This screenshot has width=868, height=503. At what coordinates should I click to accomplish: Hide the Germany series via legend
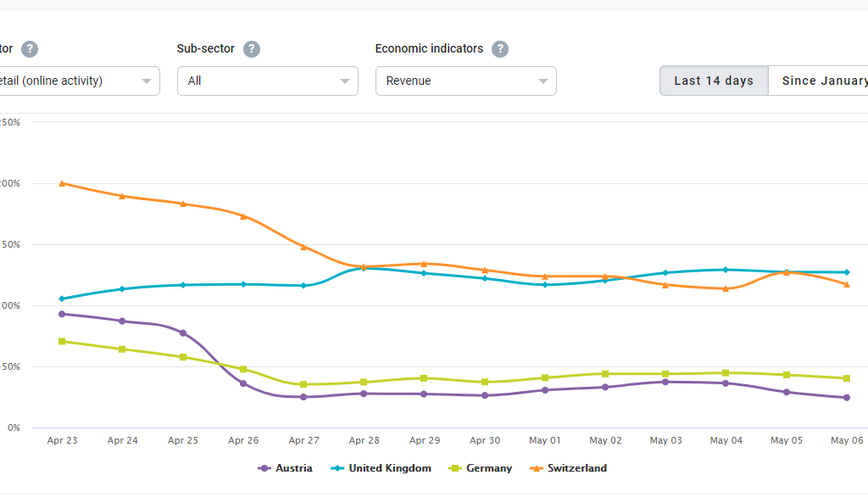coord(480,468)
